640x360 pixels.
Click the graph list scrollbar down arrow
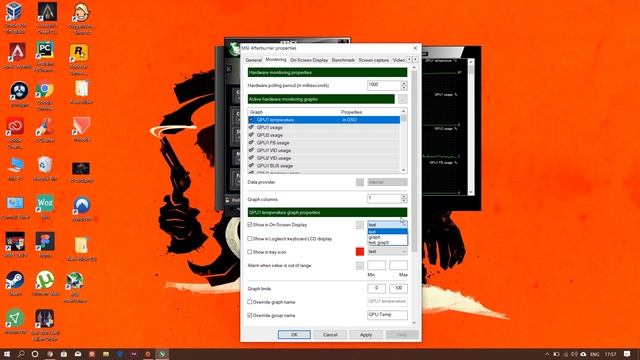pos(404,170)
